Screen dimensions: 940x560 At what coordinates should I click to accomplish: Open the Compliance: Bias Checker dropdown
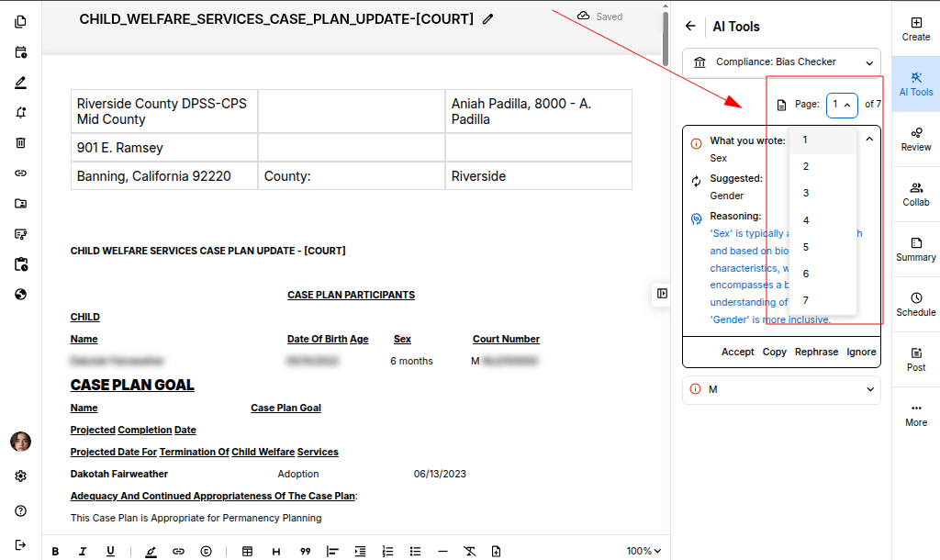tap(781, 62)
